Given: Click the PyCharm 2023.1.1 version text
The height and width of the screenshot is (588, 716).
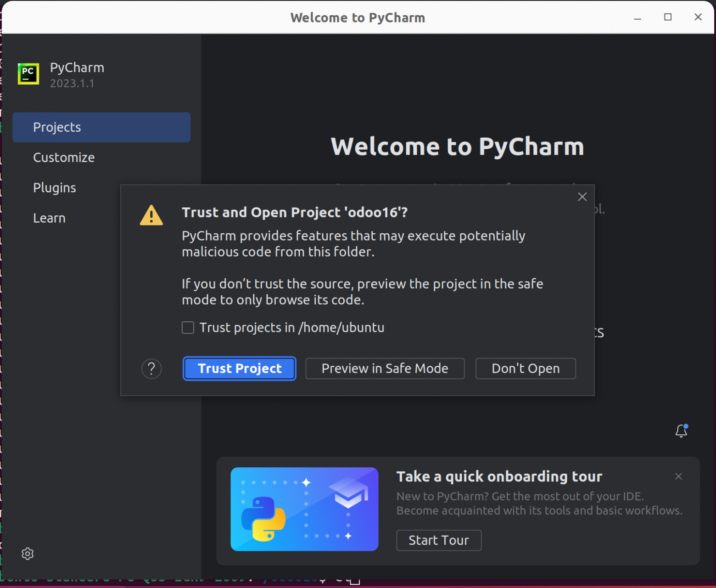Looking at the screenshot, I should click(x=72, y=84).
